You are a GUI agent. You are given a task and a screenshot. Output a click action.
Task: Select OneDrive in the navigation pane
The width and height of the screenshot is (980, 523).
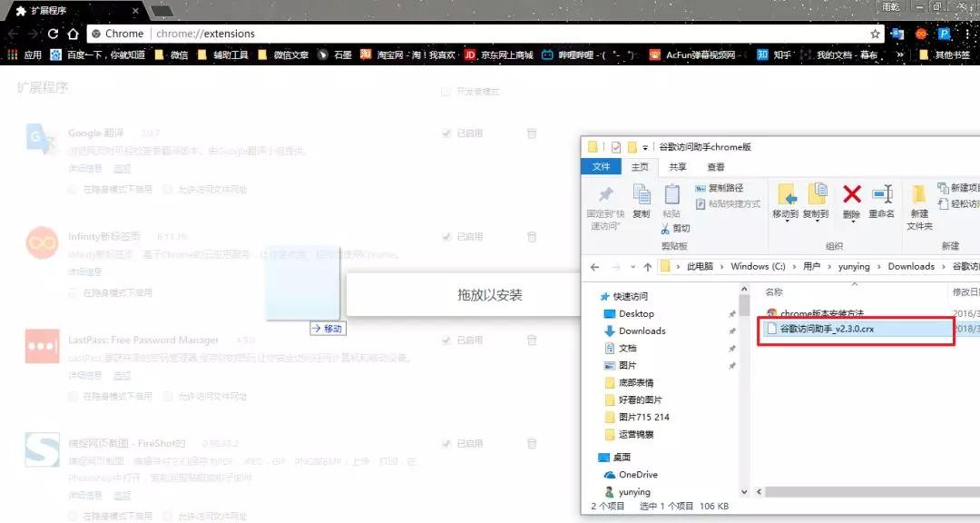tap(632, 475)
